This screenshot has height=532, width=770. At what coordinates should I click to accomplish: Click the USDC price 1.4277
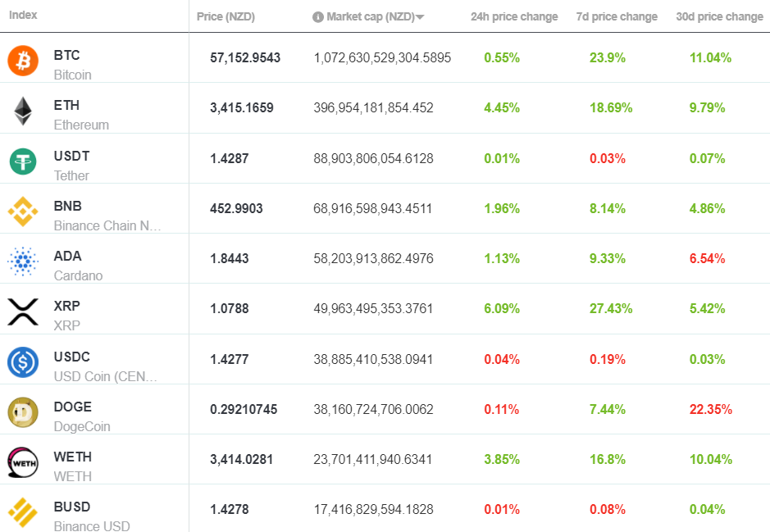coord(230,359)
